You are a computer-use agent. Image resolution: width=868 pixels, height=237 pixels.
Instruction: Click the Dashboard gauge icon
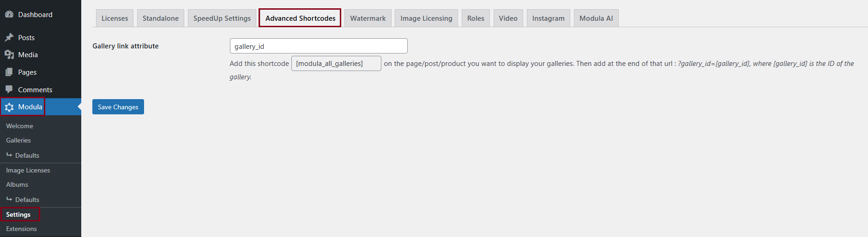[x=9, y=15]
